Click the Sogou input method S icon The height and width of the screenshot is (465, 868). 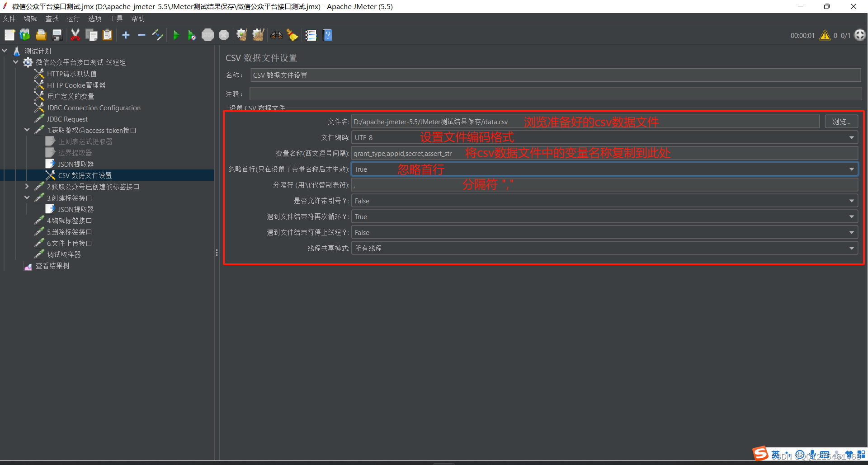pos(760,453)
